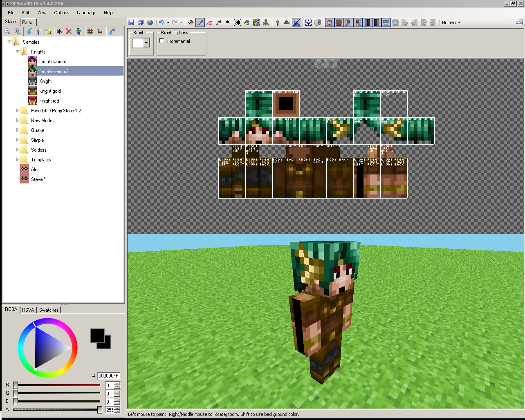Select the Eraser tool

click(209, 23)
